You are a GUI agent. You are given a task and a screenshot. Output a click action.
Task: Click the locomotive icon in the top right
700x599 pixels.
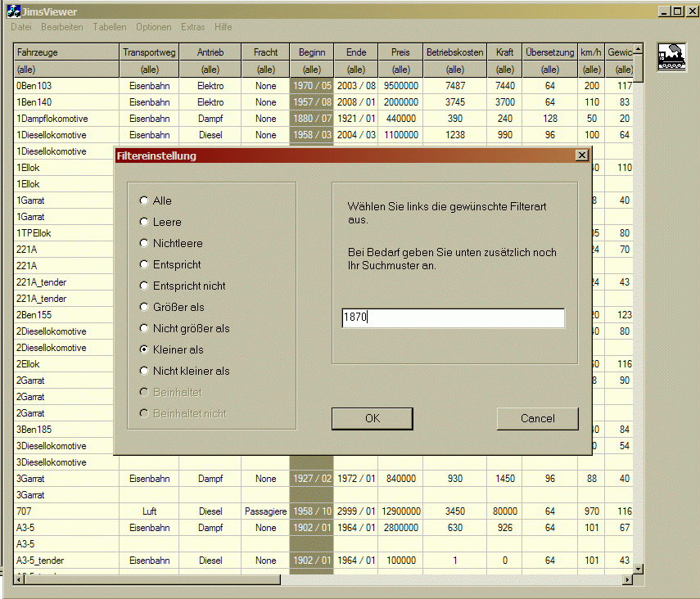point(671,56)
